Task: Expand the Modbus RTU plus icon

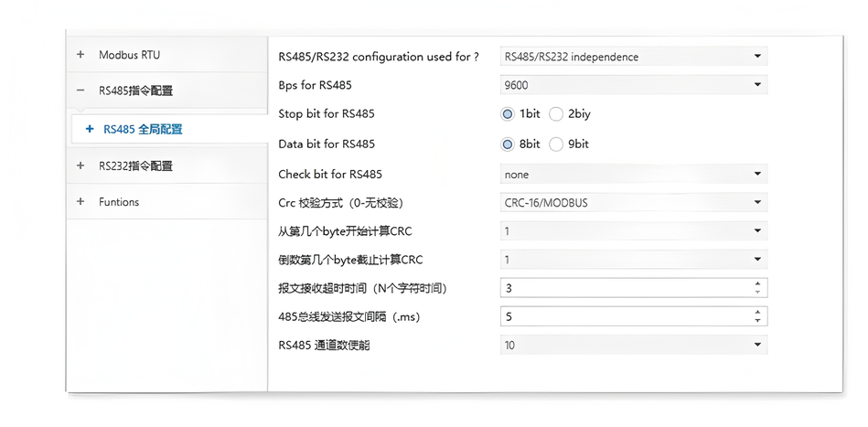Action: pos(80,55)
